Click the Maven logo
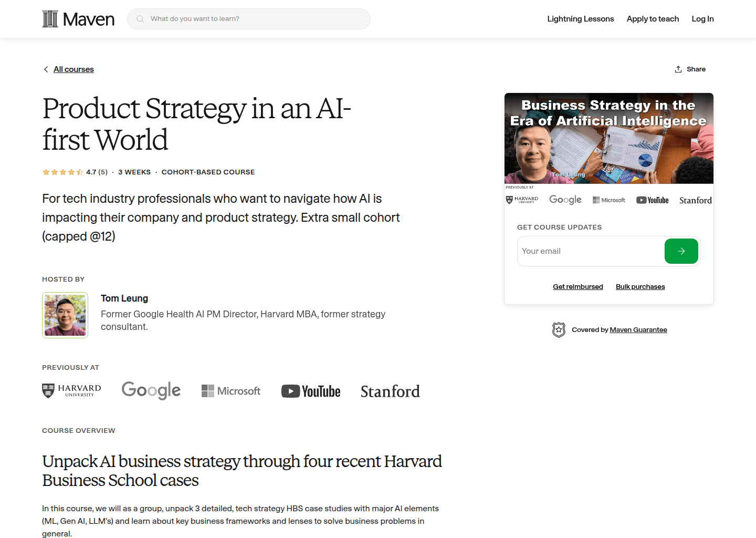 pyautogui.click(x=78, y=18)
